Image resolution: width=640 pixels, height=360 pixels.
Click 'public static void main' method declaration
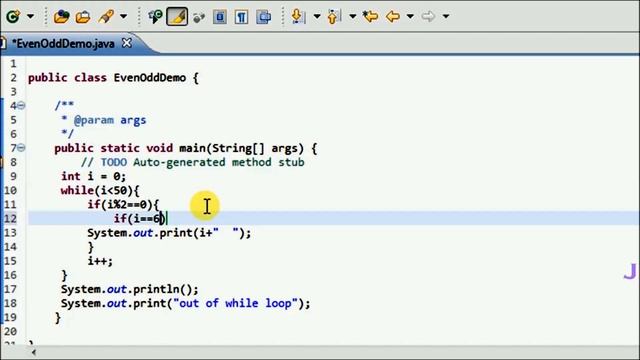pos(186,148)
